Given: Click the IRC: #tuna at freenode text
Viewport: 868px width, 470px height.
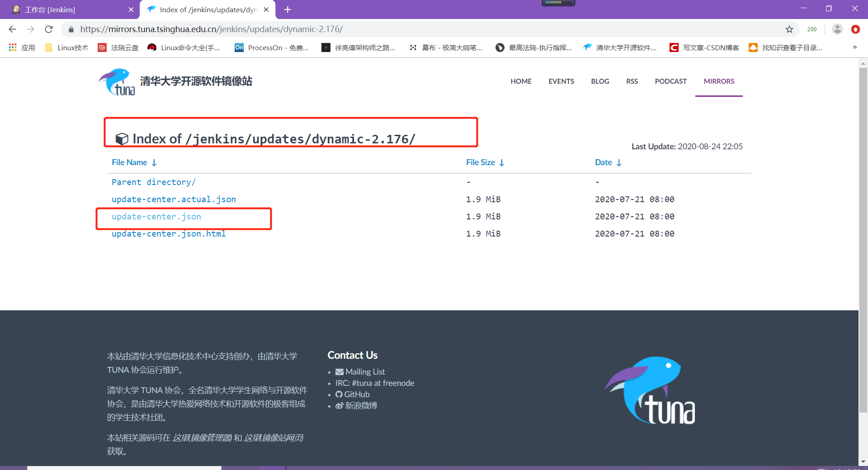Looking at the screenshot, I should click(x=375, y=383).
